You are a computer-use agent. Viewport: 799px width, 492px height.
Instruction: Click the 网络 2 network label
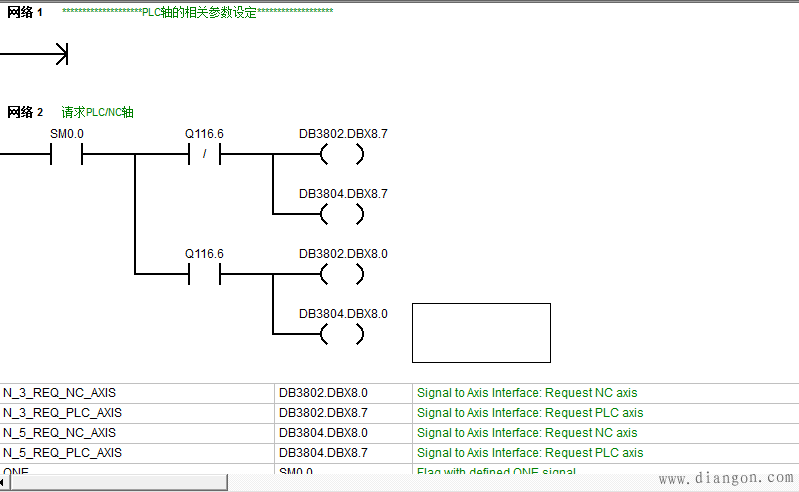point(25,112)
